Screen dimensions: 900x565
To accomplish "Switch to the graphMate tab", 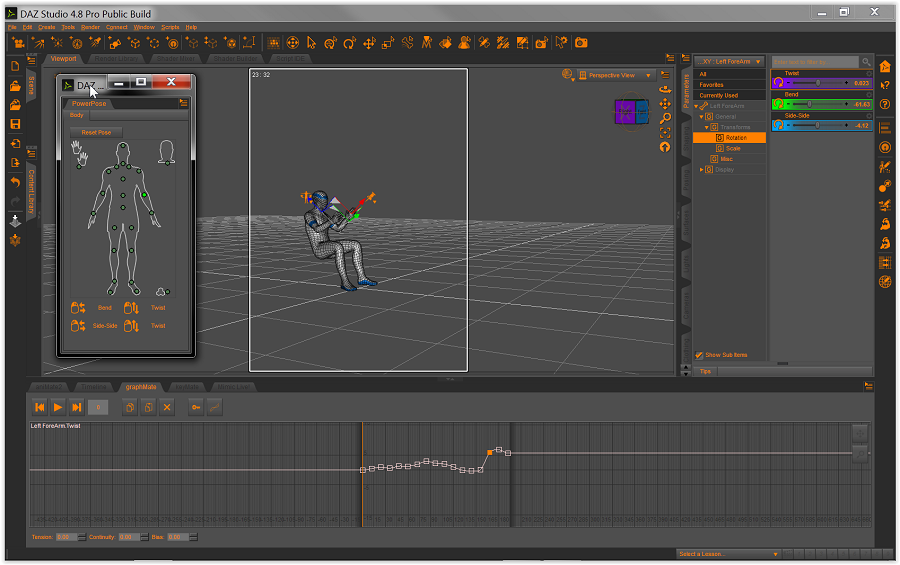I will [x=140, y=387].
